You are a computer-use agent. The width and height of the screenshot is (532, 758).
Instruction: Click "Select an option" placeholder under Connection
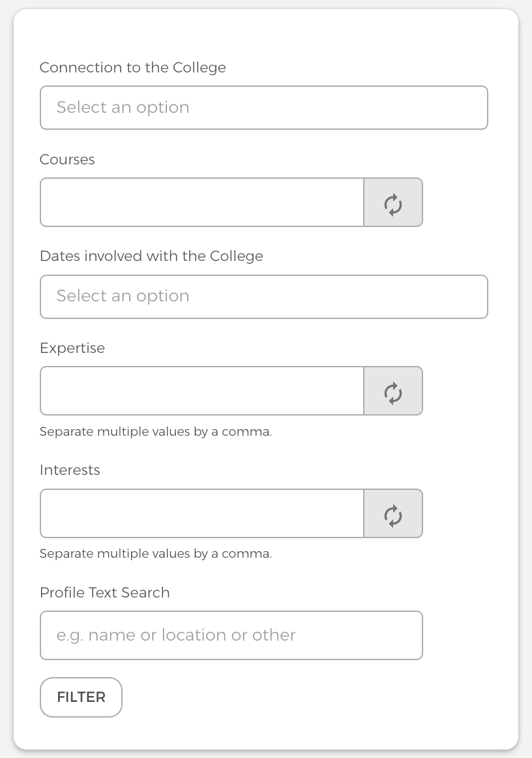click(123, 108)
